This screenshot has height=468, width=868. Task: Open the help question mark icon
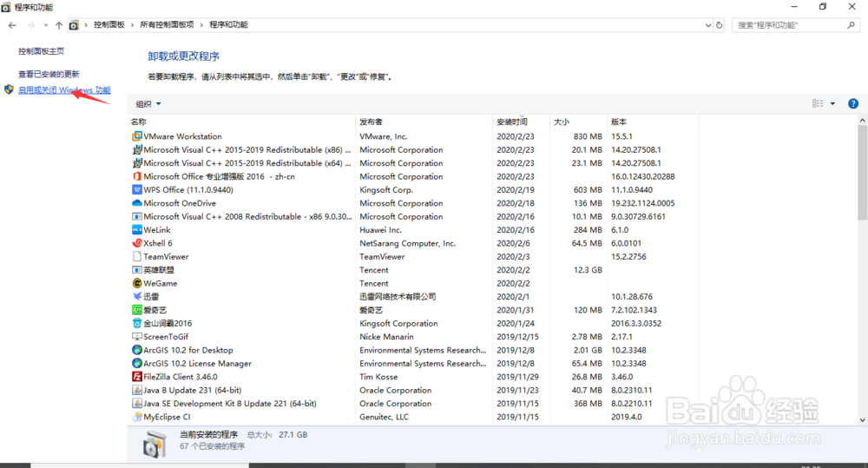click(853, 103)
